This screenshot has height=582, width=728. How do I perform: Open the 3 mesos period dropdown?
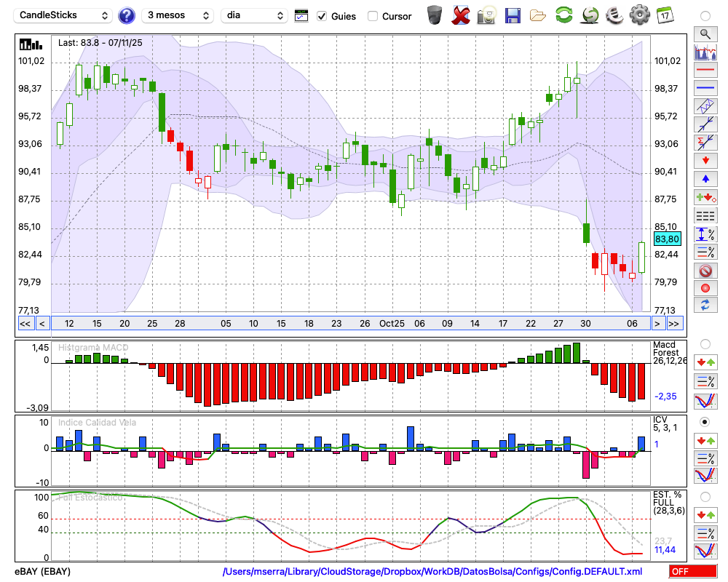tap(178, 15)
